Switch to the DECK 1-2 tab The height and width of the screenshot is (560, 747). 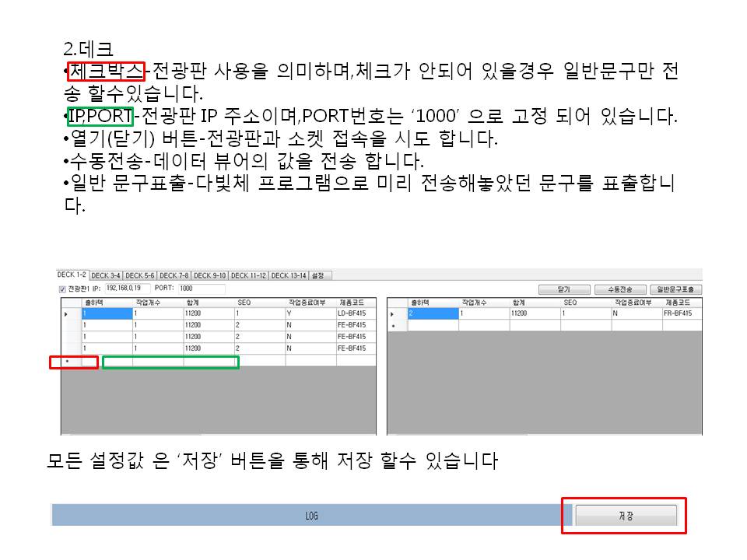(72, 275)
